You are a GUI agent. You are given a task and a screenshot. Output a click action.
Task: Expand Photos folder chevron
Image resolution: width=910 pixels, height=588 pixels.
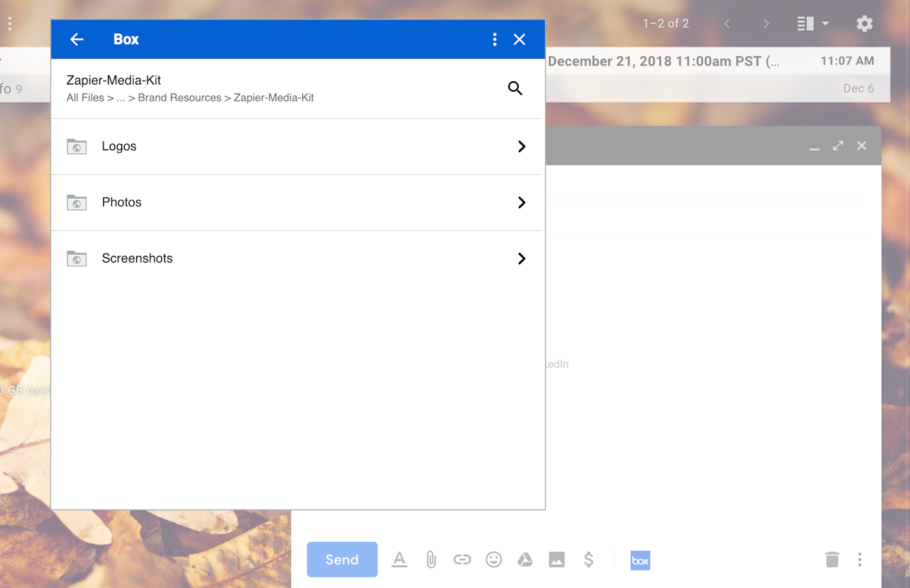click(521, 203)
